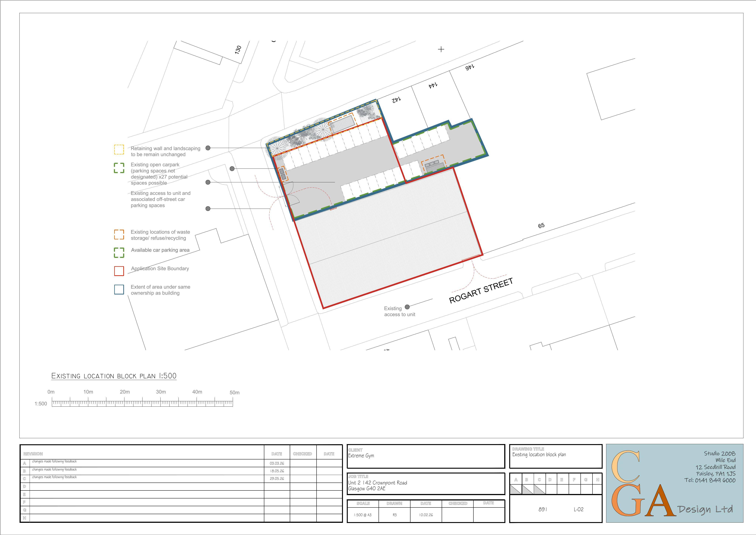
Task: Click the client name 'Extreme Gym'
Action: pos(361,456)
